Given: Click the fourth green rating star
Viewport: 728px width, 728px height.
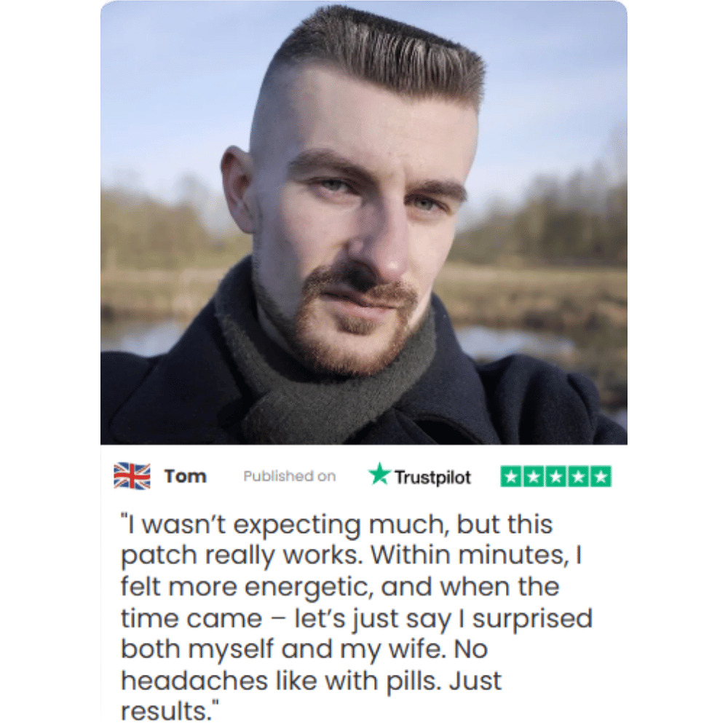Looking at the screenshot, I should 578,476.
